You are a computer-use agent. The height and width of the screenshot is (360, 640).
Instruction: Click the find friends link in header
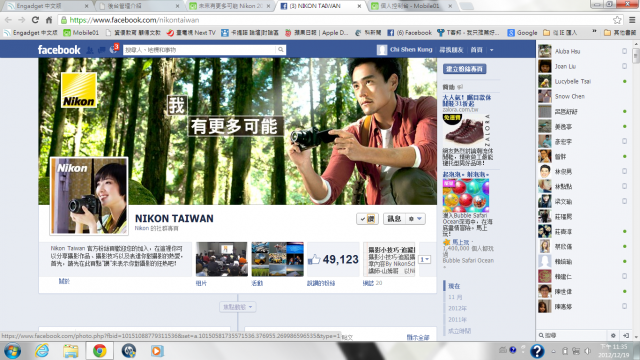(x=451, y=50)
